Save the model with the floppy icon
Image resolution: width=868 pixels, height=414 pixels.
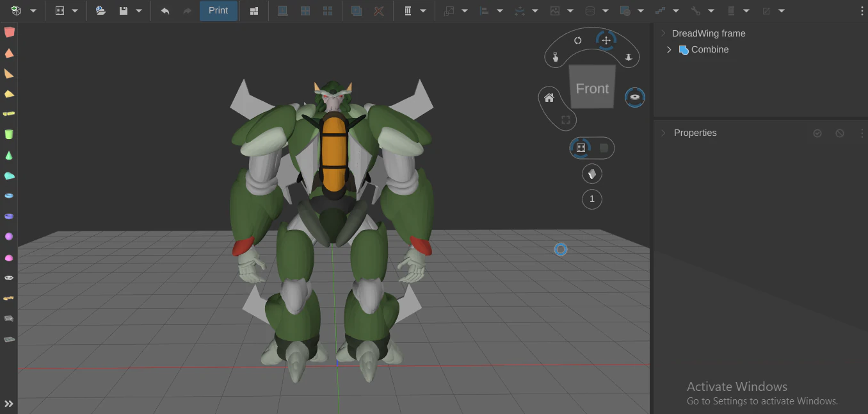pos(124,11)
